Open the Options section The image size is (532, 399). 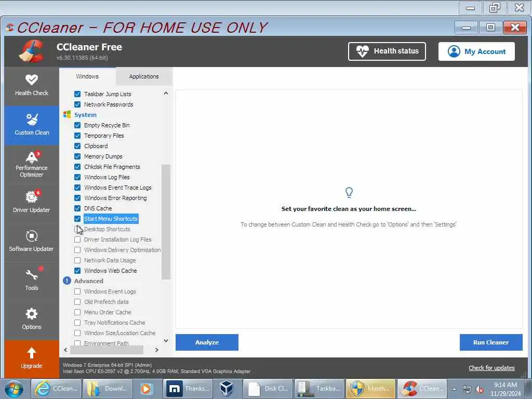(x=32, y=320)
